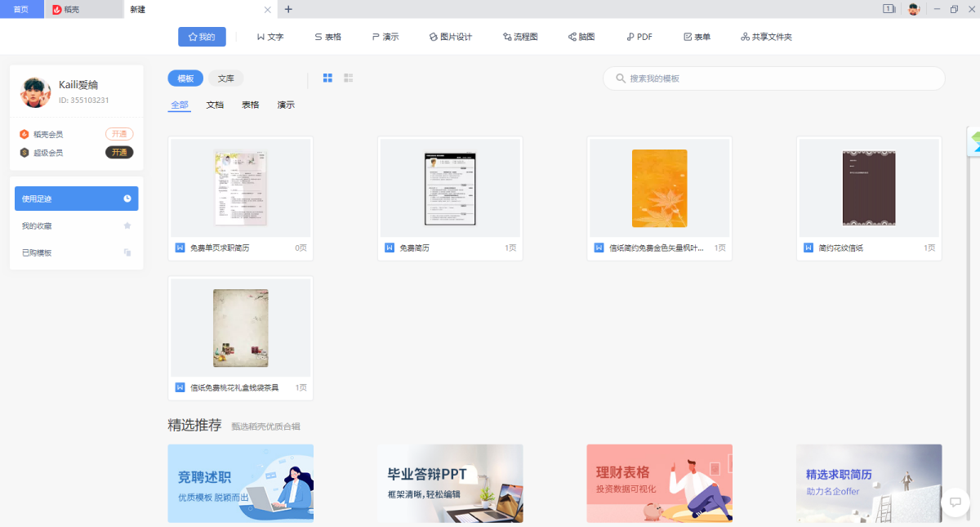The width and height of the screenshot is (980, 527).
Task: Select the 文档 filter tab
Action: pos(215,105)
